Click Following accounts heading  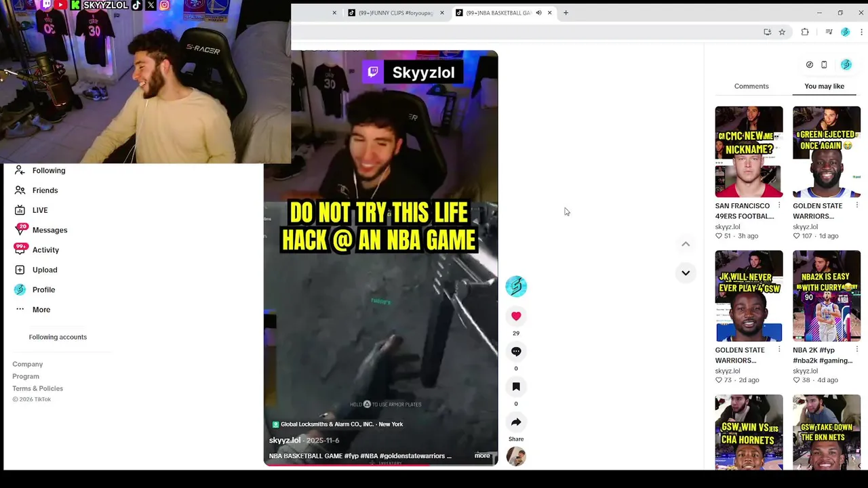click(x=58, y=337)
